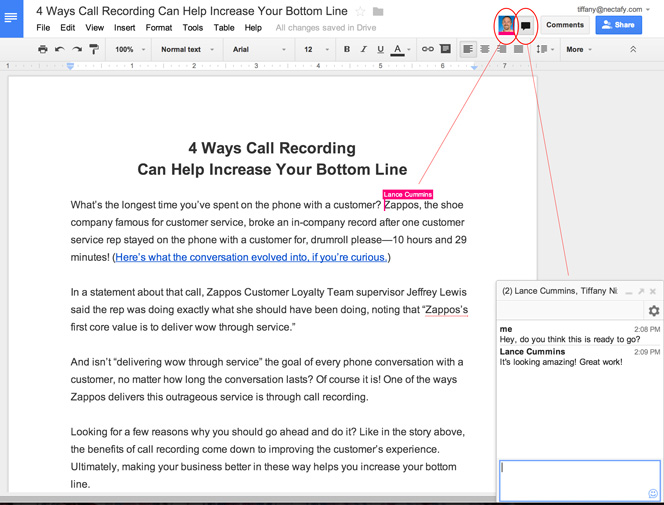Click the chat message input box
This screenshot has height=505, width=664.
[x=579, y=481]
